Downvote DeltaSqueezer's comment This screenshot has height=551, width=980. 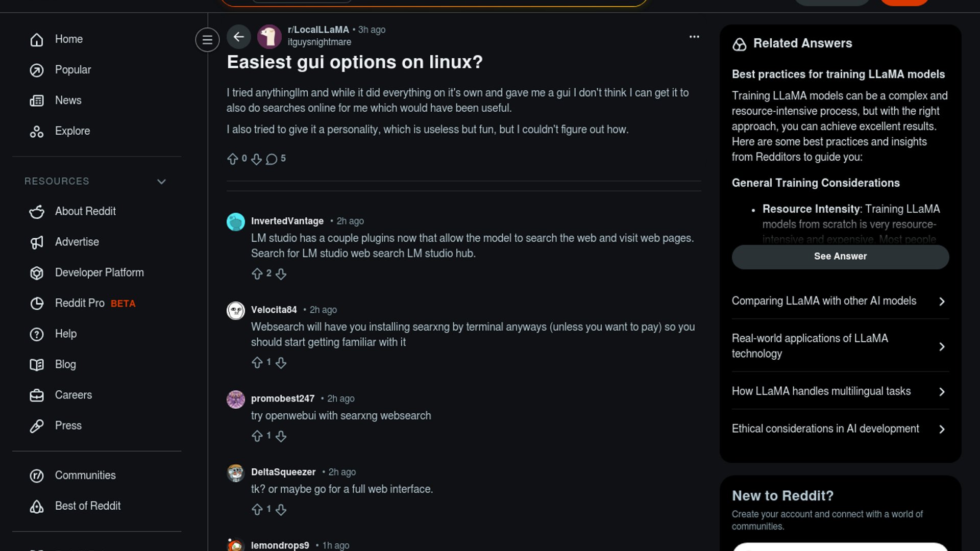point(281,510)
